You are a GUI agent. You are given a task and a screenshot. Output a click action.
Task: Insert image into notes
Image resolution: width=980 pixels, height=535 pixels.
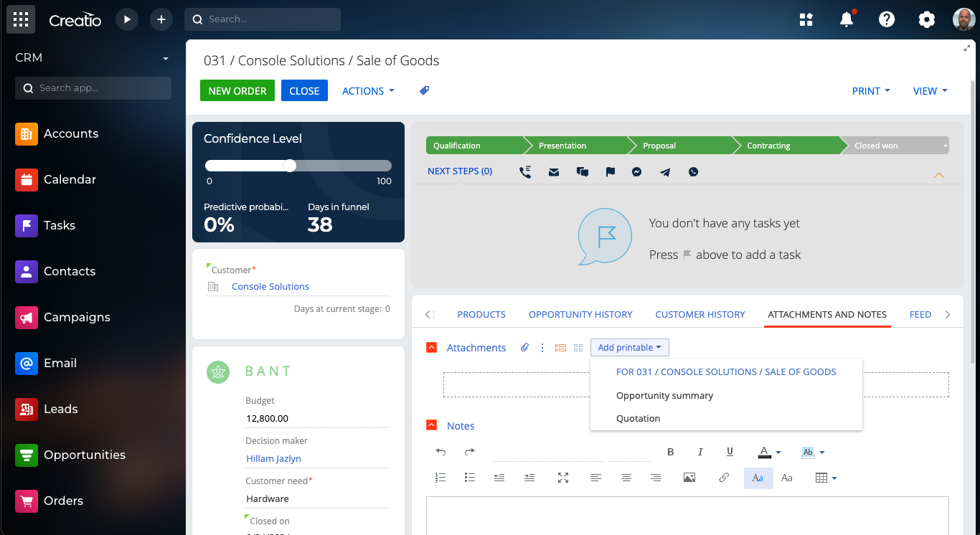pyautogui.click(x=689, y=478)
